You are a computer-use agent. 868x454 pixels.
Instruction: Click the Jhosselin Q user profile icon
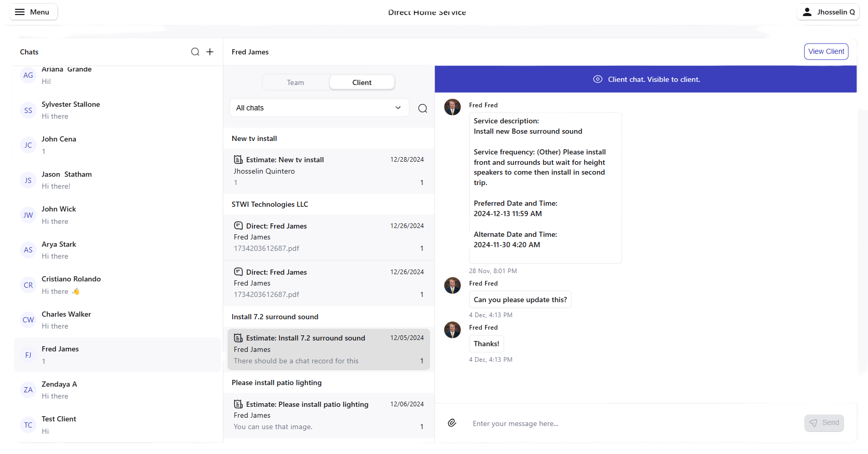(x=807, y=12)
